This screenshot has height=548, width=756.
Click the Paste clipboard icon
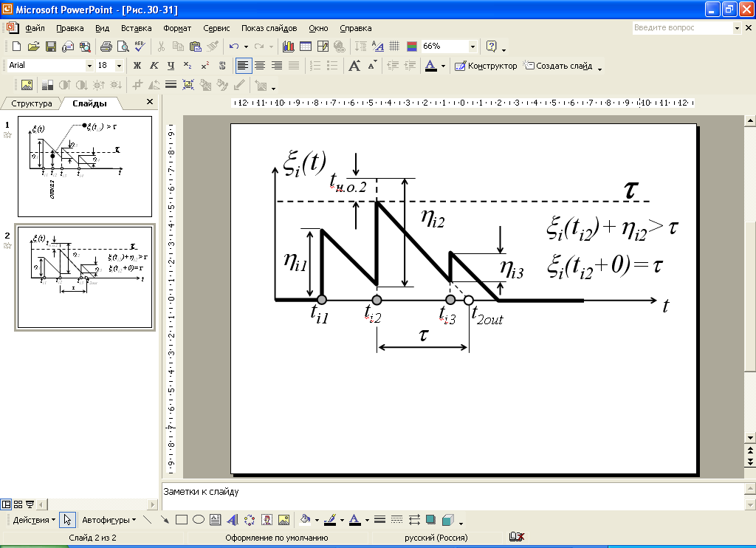pyautogui.click(x=195, y=47)
